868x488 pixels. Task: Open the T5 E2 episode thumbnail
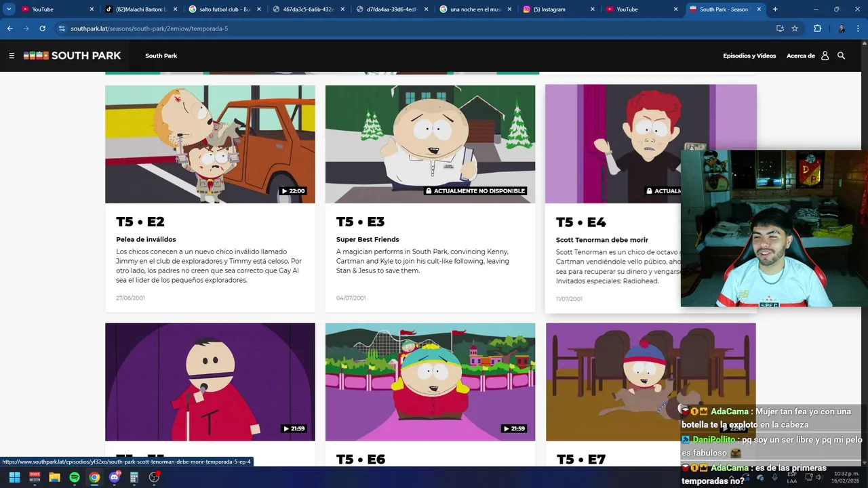tap(210, 144)
